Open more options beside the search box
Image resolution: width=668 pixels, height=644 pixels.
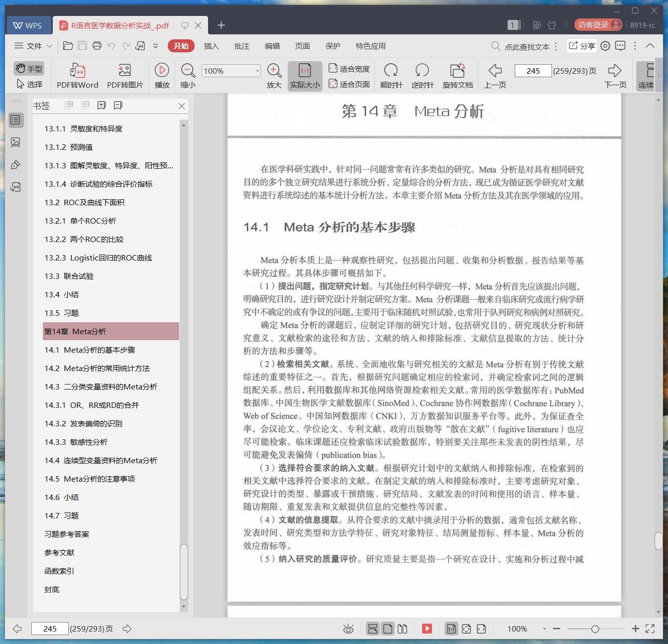(556, 46)
